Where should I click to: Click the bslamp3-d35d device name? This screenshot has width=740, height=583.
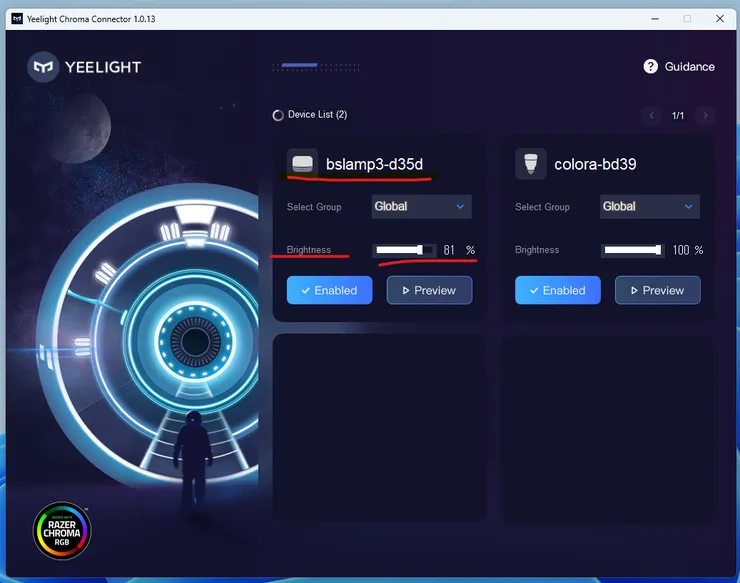374,164
